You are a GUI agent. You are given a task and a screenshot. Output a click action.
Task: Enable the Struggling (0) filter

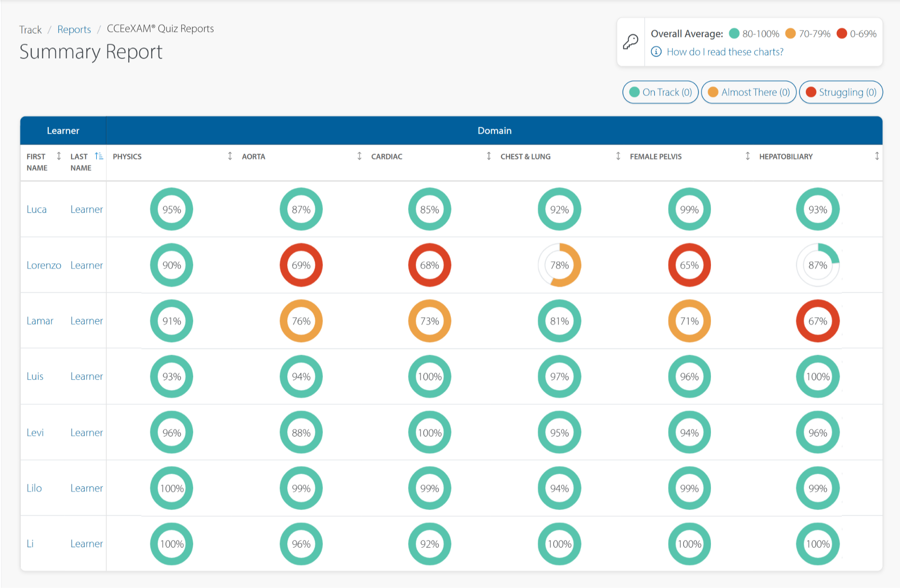[841, 92]
